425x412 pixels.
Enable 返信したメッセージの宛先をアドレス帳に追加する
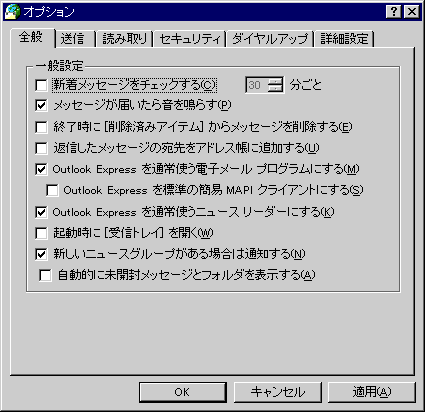tap(41, 148)
